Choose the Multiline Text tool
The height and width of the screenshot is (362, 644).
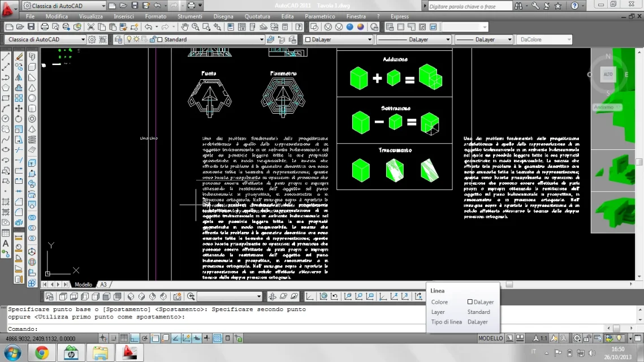[6, 244]
